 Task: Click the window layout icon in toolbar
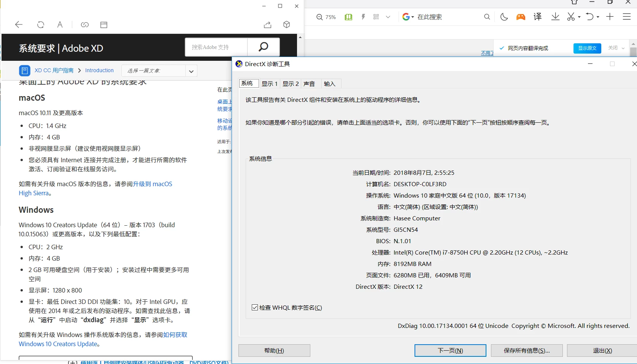(x=104, y=25)
